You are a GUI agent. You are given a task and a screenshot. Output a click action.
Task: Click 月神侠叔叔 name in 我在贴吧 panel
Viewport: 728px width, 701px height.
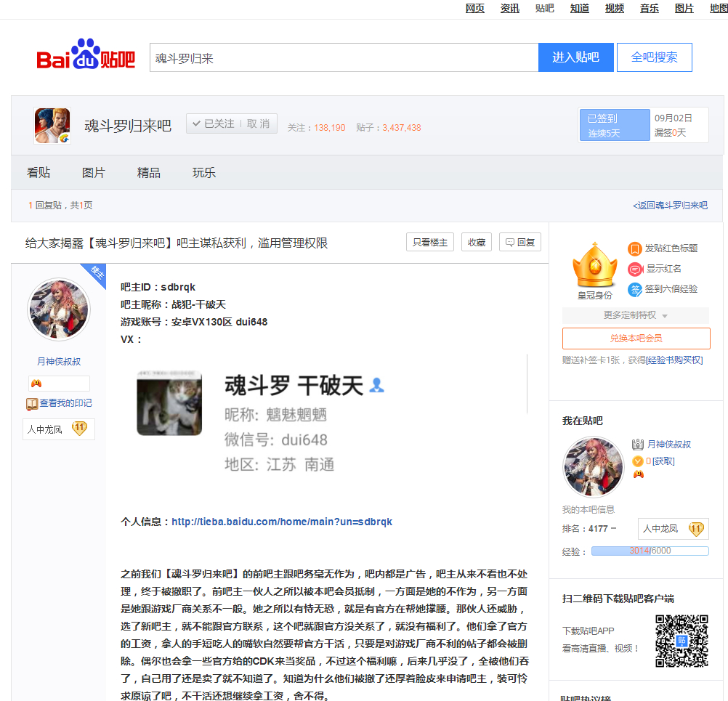[x=669, y=445]
